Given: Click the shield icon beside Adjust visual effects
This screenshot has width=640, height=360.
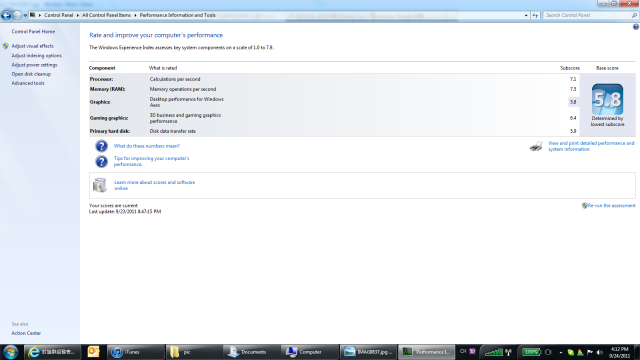Looking at the screenshot, I should (5, 46).
